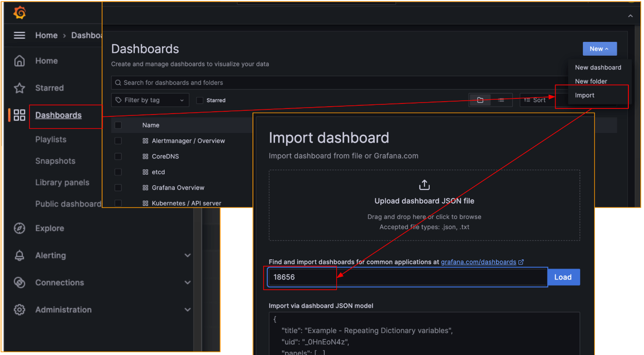This screenshot has height=355, width=644.
Task: Click the Dashboards sidebar label
Action: pos(58,115)
